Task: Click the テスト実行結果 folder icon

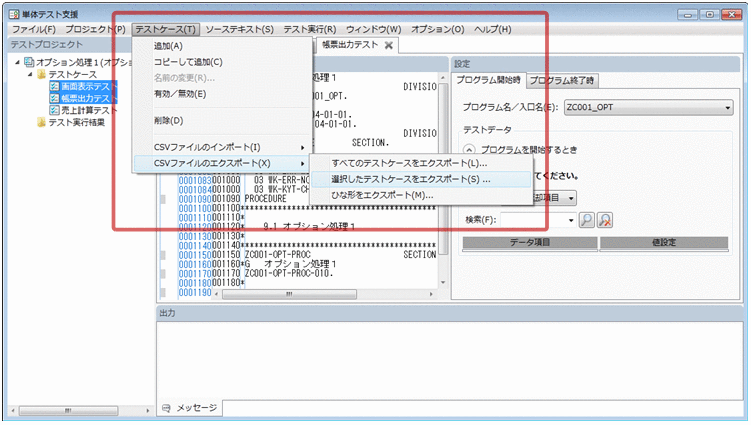Action: [42, 122]
